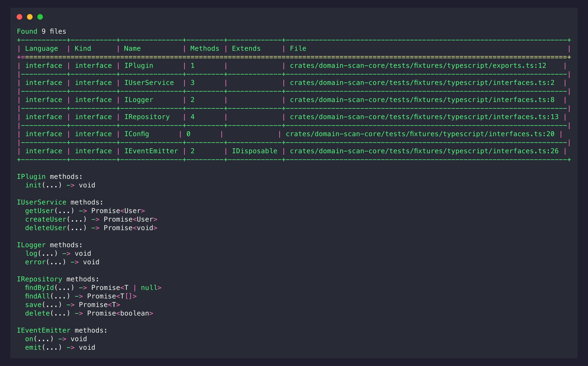Click the IConfig interface entry
The width and height of the screenshot is (588, 366).
137,134
